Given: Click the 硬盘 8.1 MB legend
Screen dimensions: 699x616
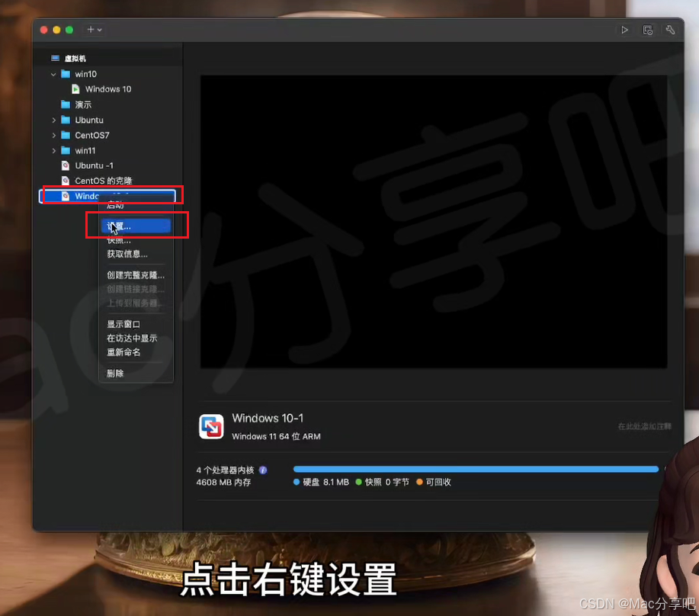Looking at the screenshot, I should (321, 483).
